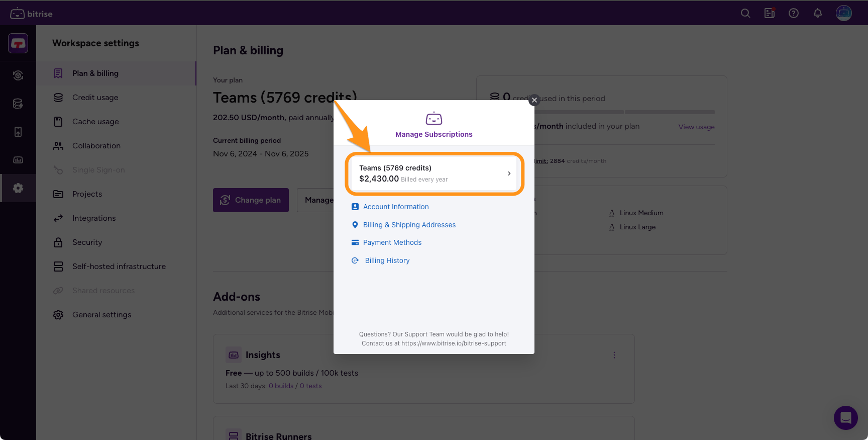Open Credit usage in settings menu
This screenshot has width=868, height=440.
(x=95, y=98)
